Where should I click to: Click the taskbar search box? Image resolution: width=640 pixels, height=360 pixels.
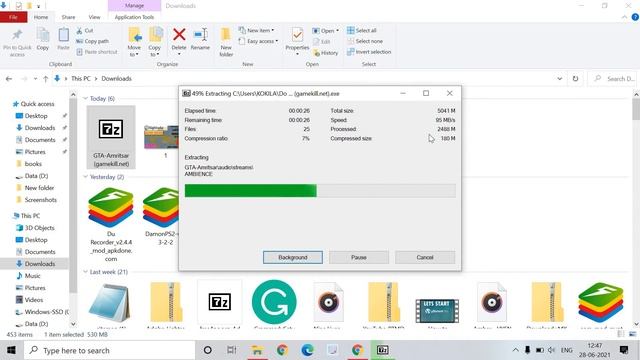109,350
